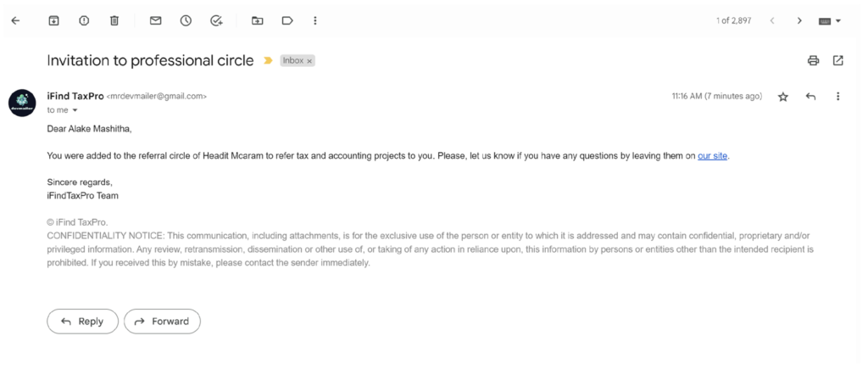
Task: Click the Forward button below message
Action: click(x=162, y=322)
